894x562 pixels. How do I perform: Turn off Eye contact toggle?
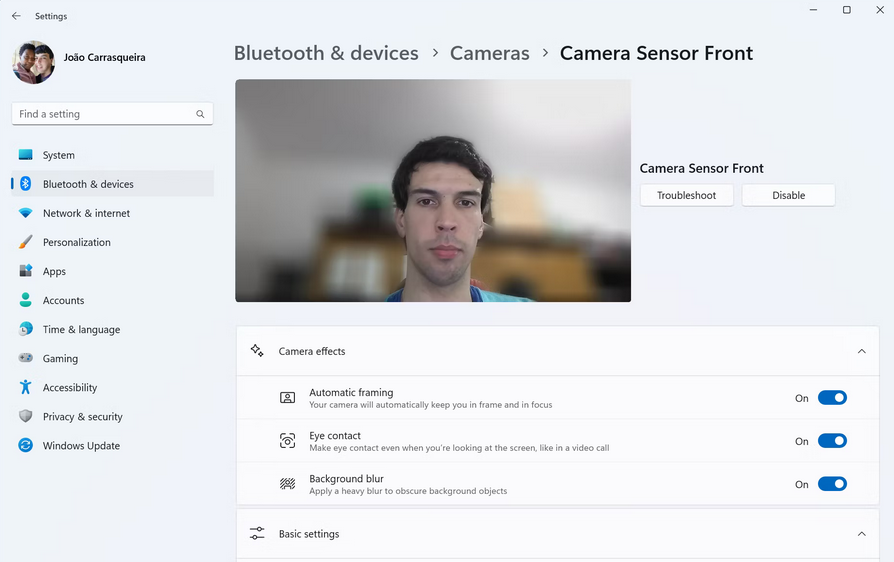pos(832,441)
